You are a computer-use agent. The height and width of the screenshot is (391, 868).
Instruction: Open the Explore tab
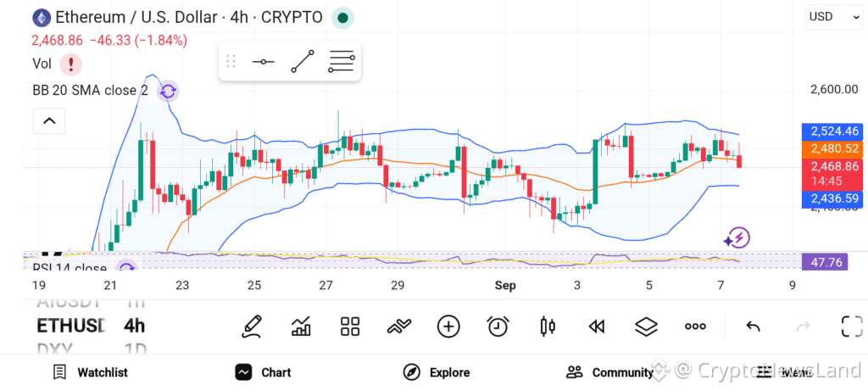coord(437,372)
